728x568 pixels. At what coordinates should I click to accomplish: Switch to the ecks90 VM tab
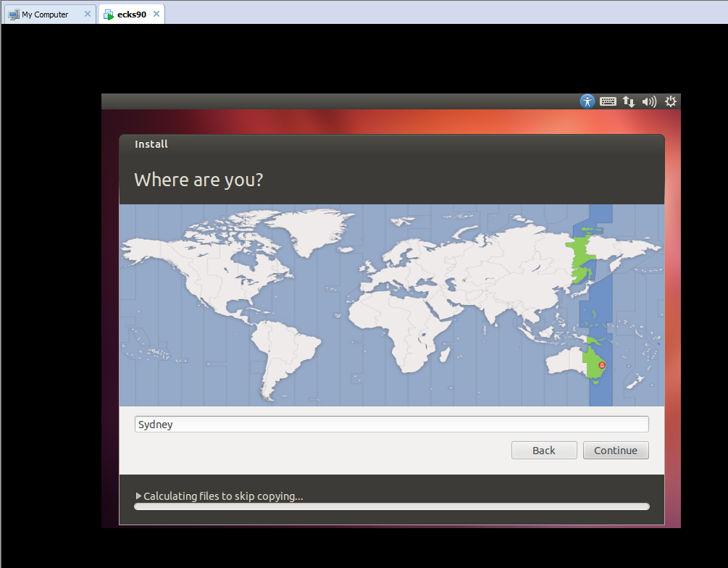pos(132,14)
